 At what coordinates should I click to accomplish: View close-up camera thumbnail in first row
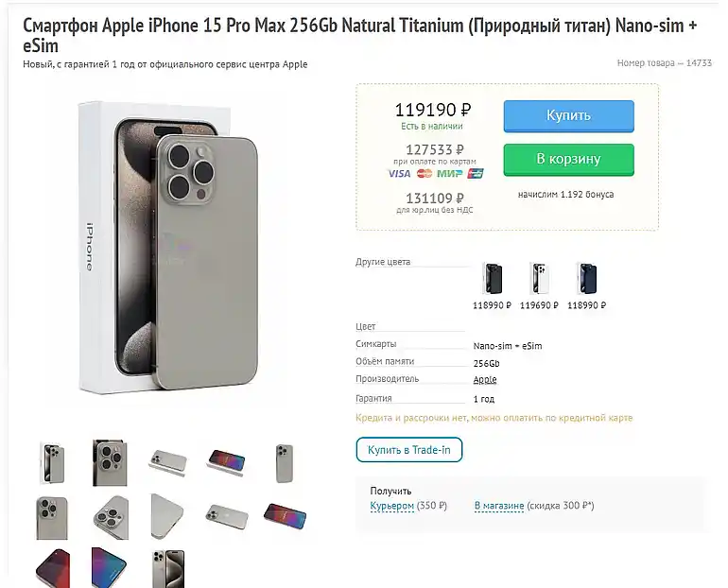pyautogui.click(x=110, y=462)
